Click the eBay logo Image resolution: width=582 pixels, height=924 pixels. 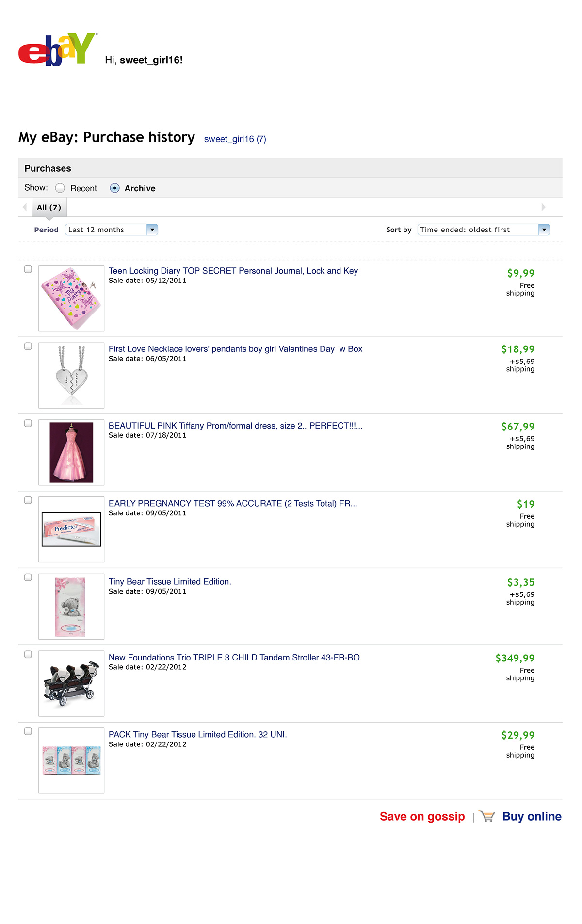coord(57,49)
